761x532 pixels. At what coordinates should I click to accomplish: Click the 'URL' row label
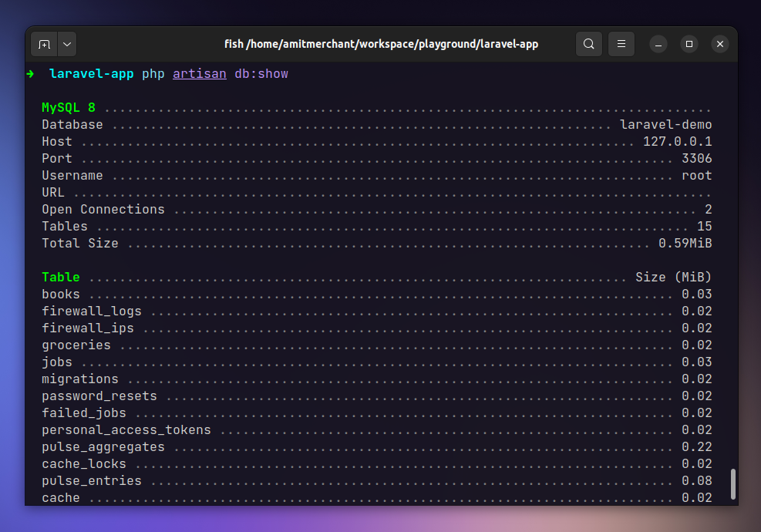click(53, 193)
